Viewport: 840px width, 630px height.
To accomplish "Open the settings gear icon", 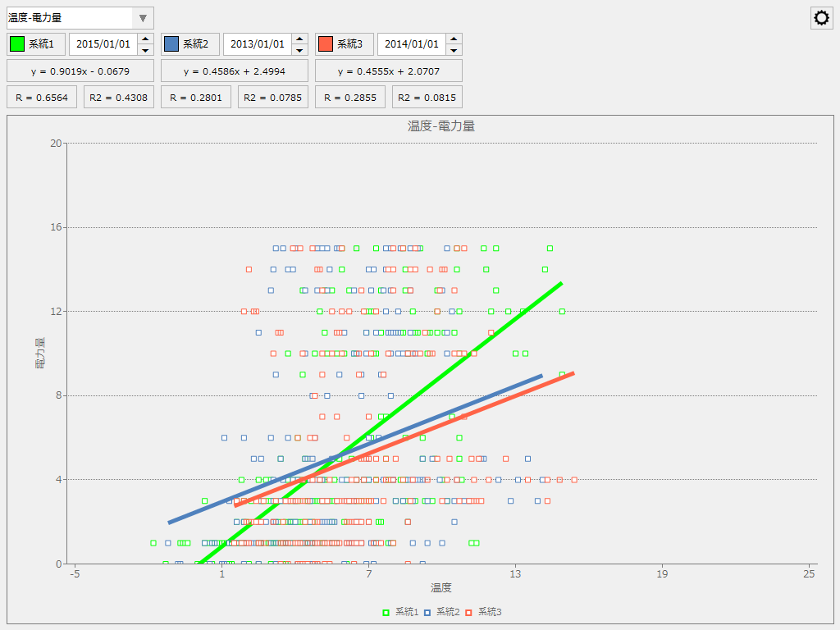I will point(821,17).
